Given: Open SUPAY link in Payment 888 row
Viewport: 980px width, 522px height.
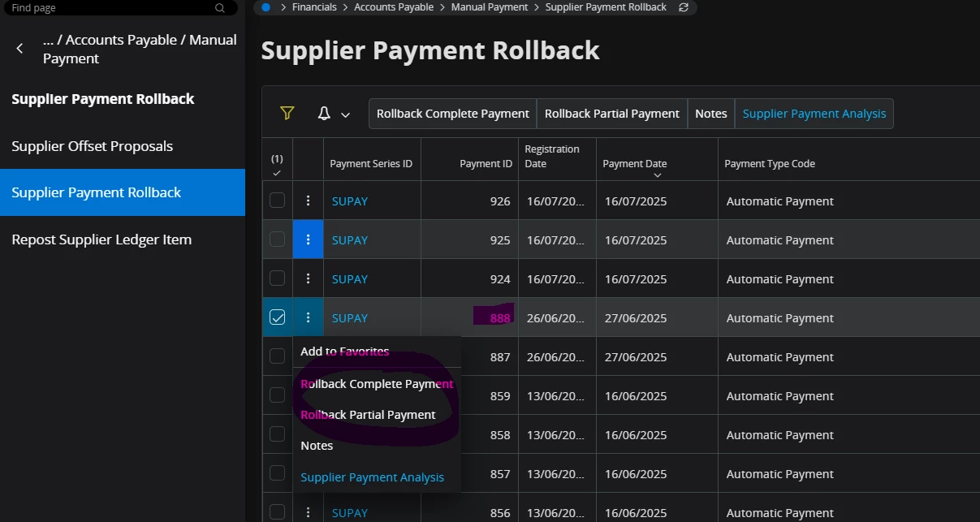Looking at the screenshot, I should click(x=350, y=318).
